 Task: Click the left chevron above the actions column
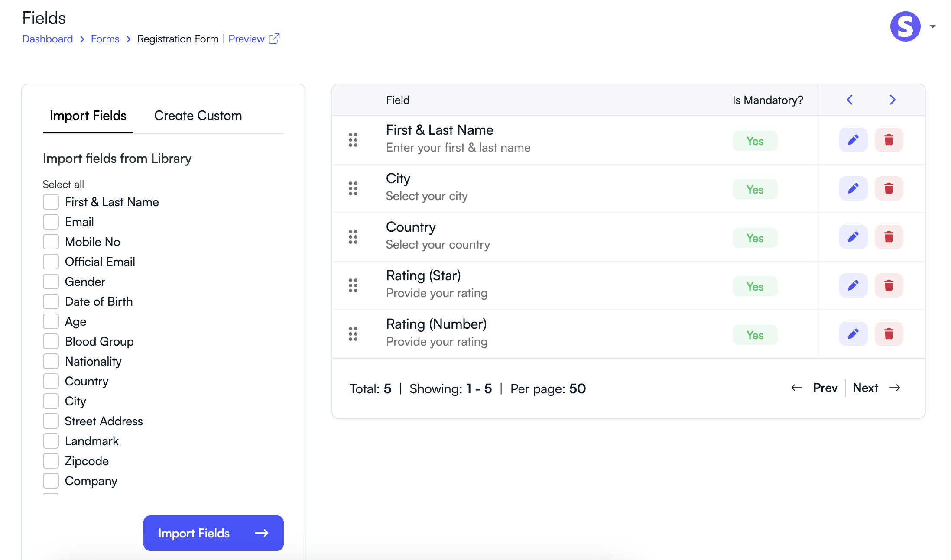[849, 100]
